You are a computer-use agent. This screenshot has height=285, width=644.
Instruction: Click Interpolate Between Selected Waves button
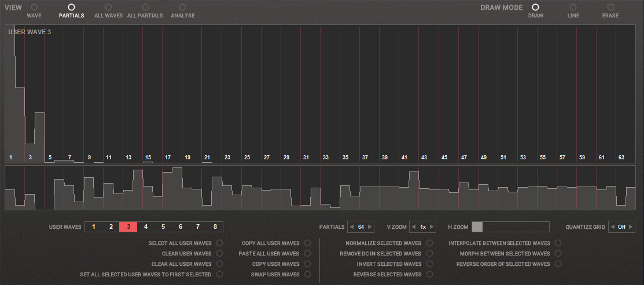(x=558, y=243)
